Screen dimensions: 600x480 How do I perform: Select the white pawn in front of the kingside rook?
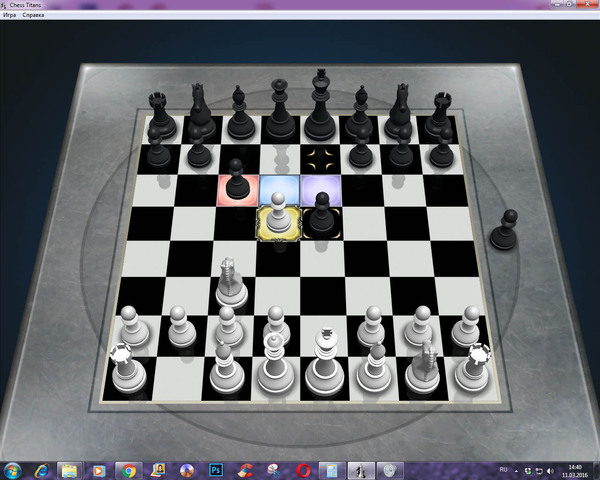(466, 325)
